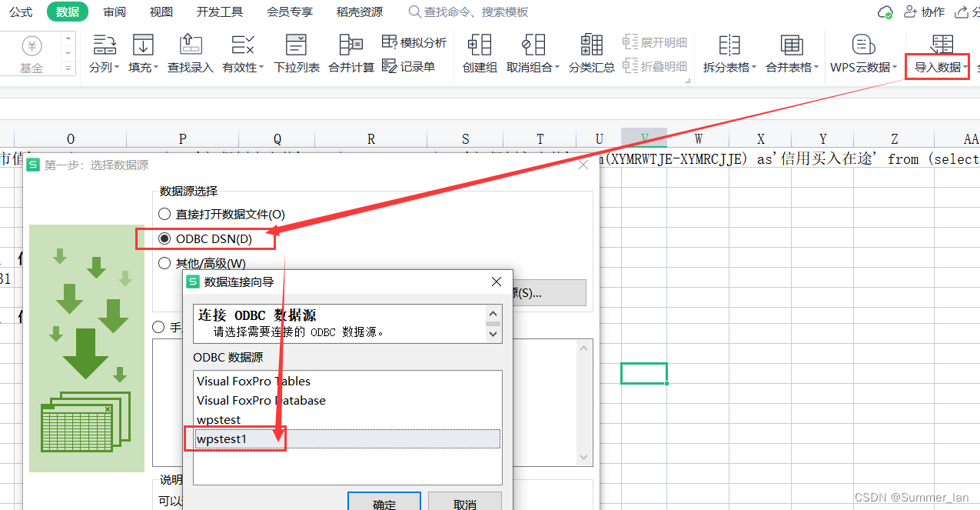Open 模拟分析 what-if analysis

point(414,42)
